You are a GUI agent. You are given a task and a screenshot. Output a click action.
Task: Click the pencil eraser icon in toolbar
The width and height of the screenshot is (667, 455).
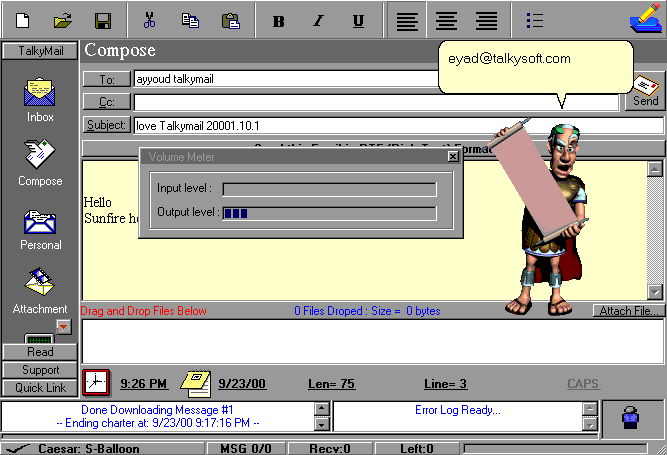click(x=646, y=19)
